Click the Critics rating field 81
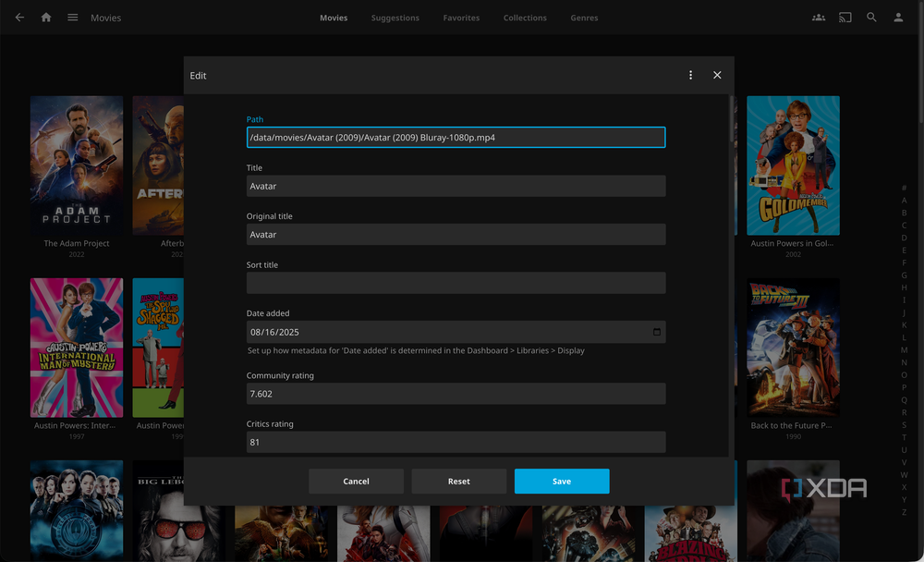924x562 pixels. coord(456,442)
